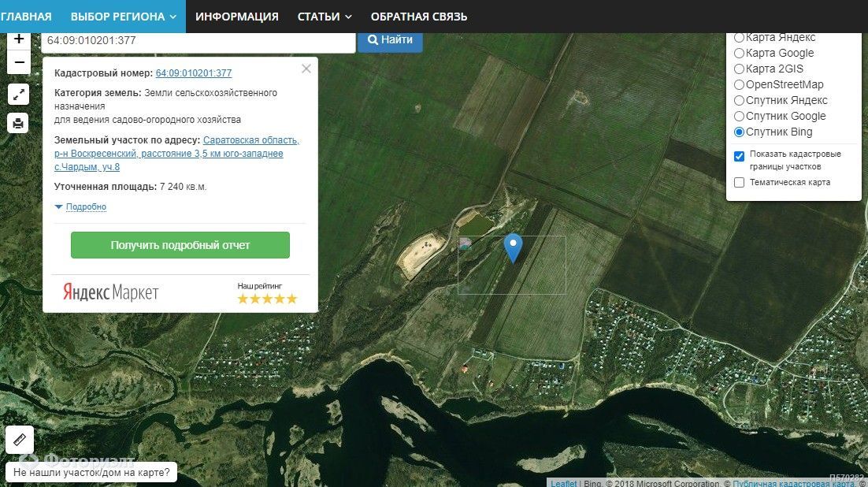Go to Обратная связь page
Screen dimensions: 868x487
pyautogui.click(x=419, y=17)
